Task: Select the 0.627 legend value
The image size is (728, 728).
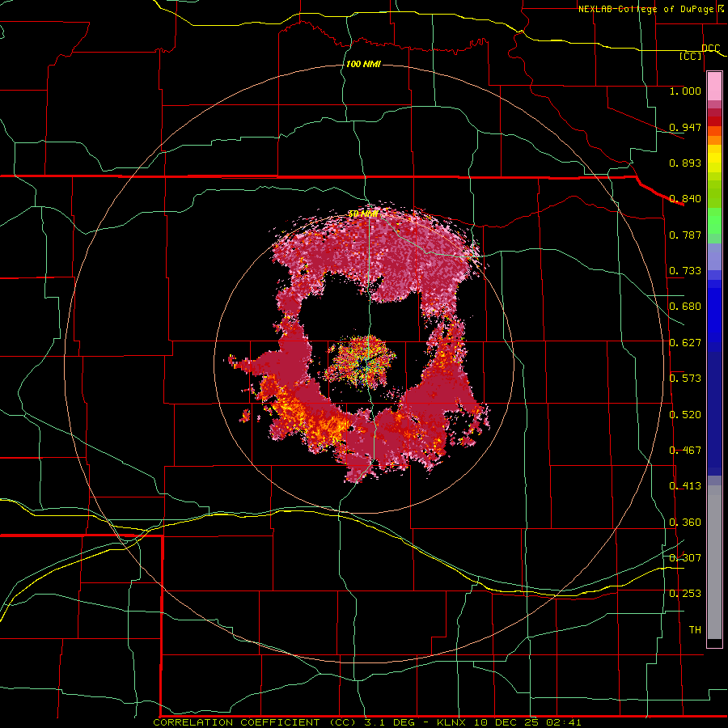Action: (x=685, y=343)
